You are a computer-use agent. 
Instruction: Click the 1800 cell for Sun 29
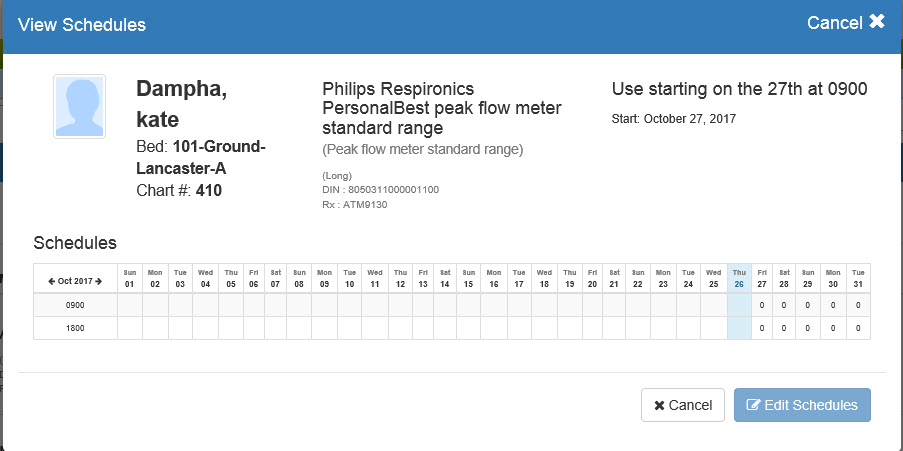[x=809, y=328]
